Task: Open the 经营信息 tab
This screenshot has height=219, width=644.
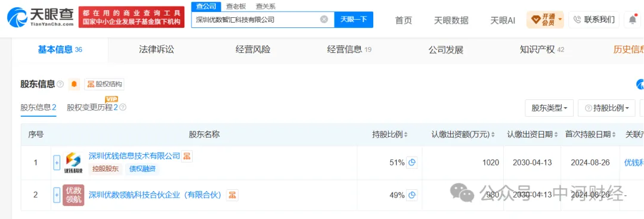Action: tap(349, 49)
